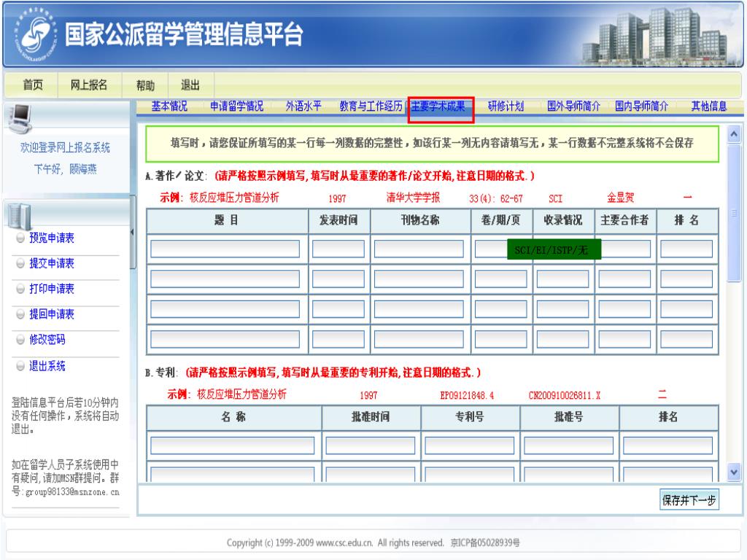Viewport: 747px width, 560px height.
Task: Click the China Scholarship Council logo
Action: pyautogui.click(x=36, y=34)
